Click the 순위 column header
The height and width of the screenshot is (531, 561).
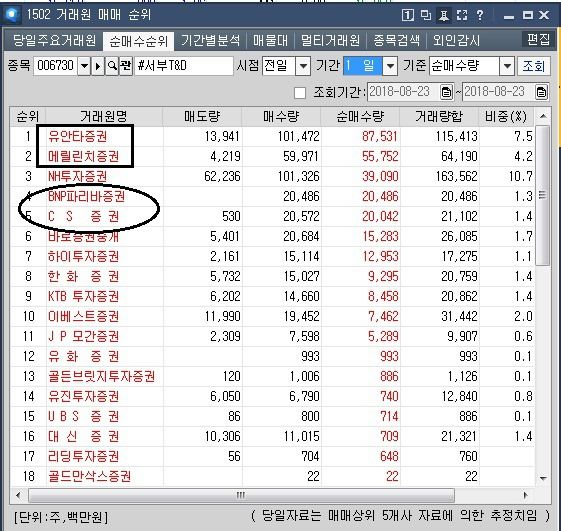click(28, 116)
